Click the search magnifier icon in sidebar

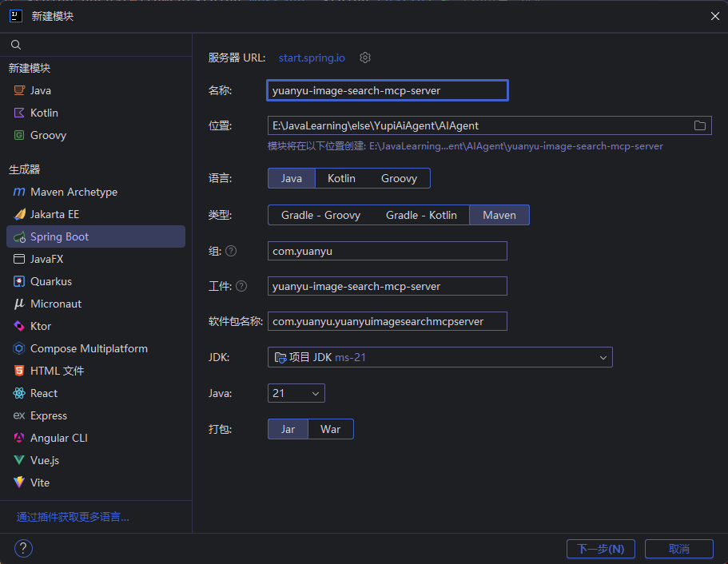(16, 45)
